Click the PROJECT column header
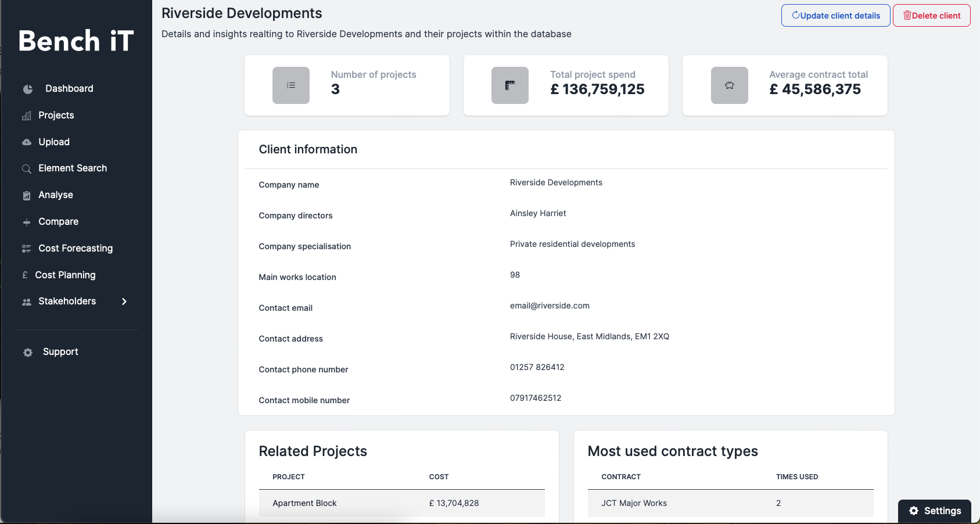This screenshot has width=980, height=524. pos(289,477)
